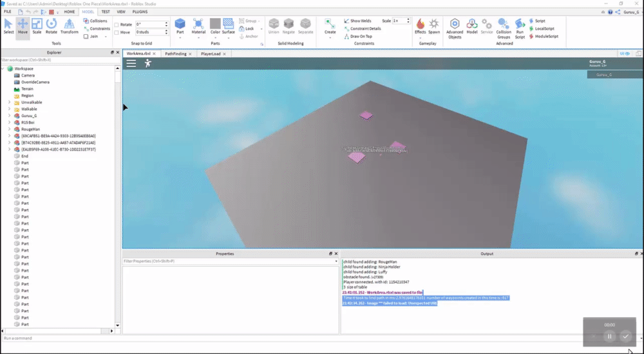Finish the recording with checkmark button

[625, 337]
